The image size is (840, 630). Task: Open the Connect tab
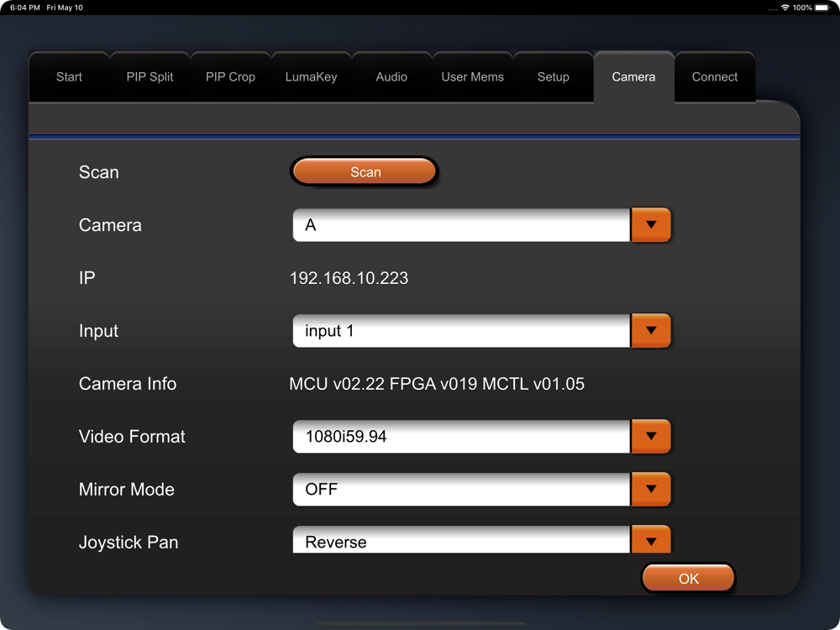tap(715, 77)
